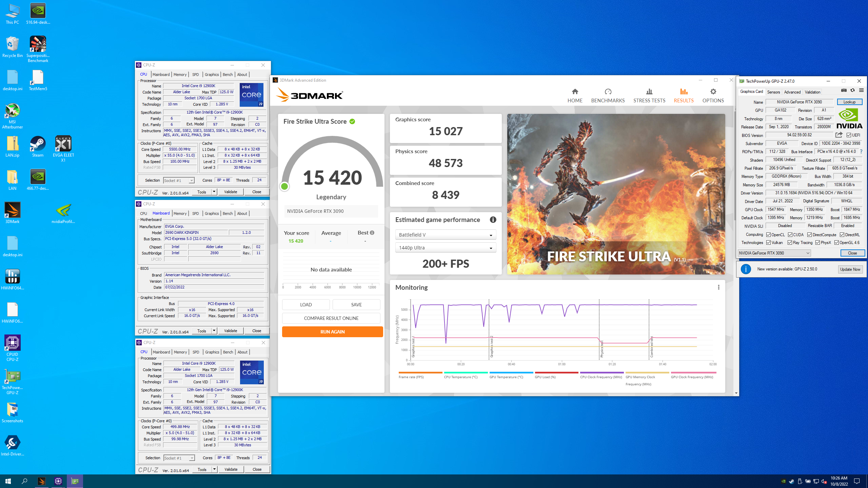Click the taskbar clock showing 10:26 AM
The image size is (868, 488).
tap(839, 481)
